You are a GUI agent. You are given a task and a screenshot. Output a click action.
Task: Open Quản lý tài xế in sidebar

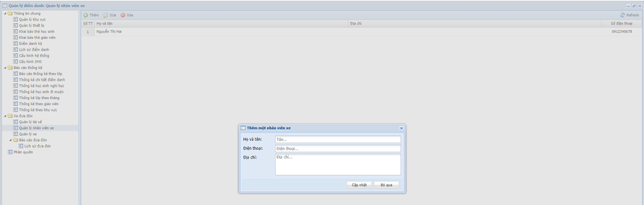[31, 122]
